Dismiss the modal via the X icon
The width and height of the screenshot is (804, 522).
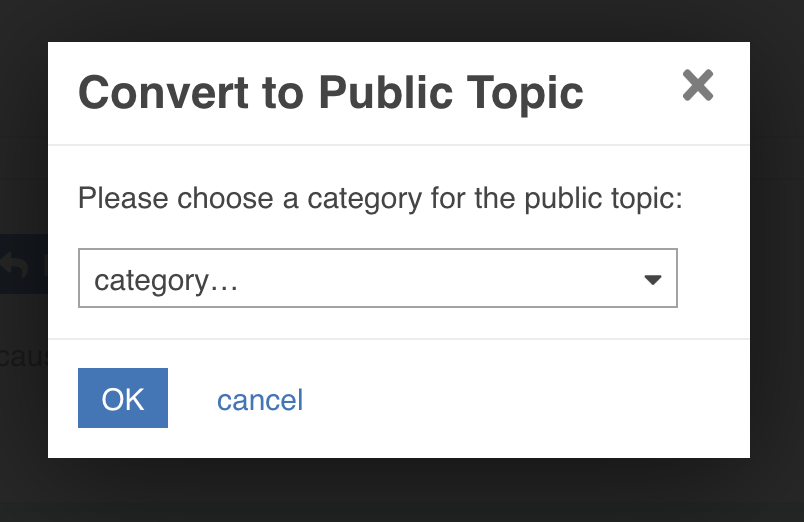[x=698, y=85]
